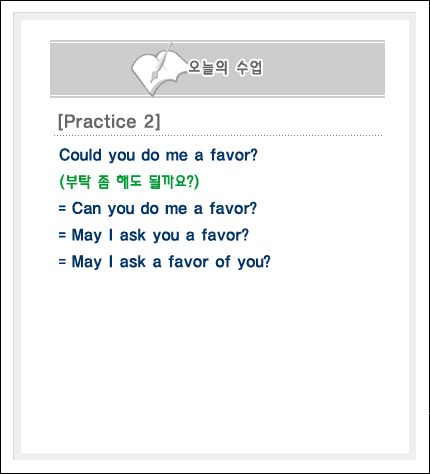430x474 pixels.
Task: Click the green Korean translation line
Action: tap(129, 182)
